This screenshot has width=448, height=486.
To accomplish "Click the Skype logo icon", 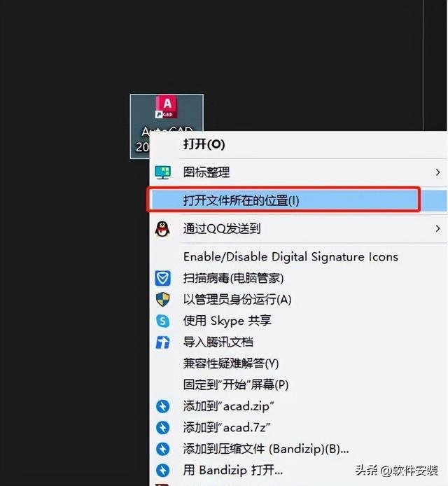I will [162, 321].
